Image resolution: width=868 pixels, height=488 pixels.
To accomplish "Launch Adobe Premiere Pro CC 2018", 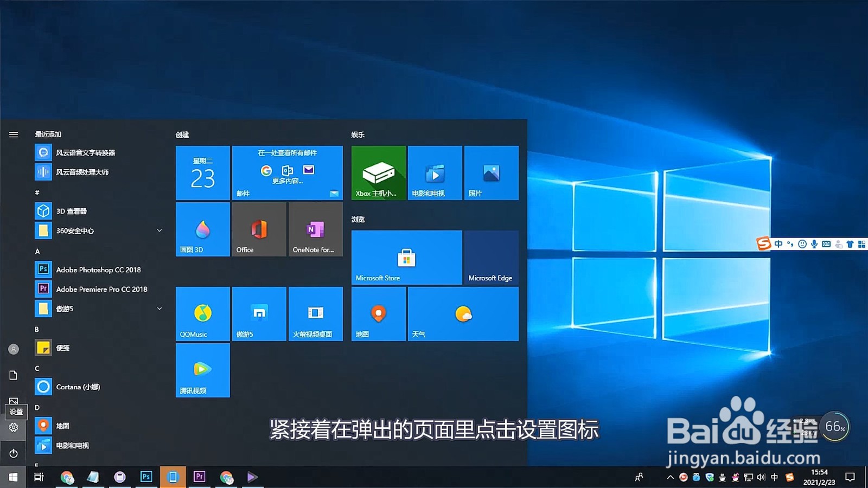I will pyautogui.click(x=99, y=290).
